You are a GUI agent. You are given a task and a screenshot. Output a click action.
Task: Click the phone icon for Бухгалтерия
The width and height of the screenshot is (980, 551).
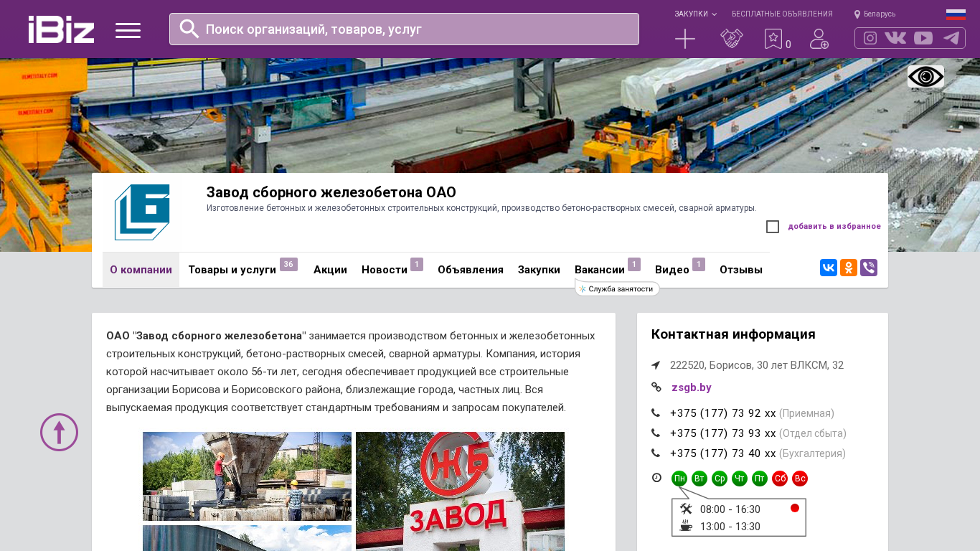coord(656,453)
